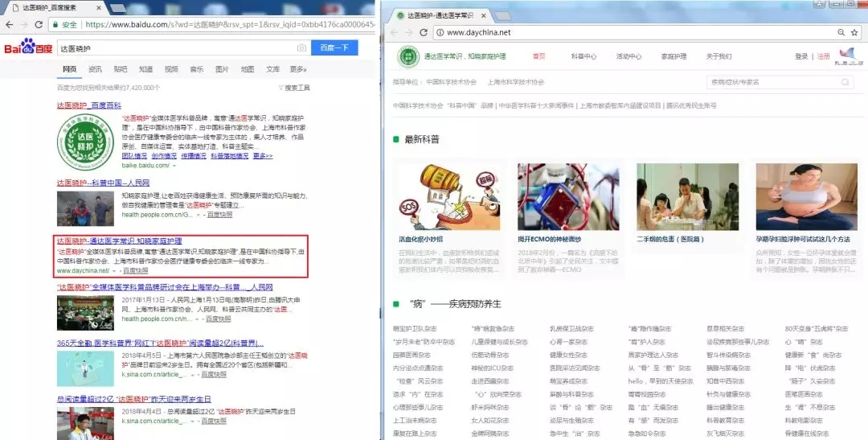Image resolution: width=868 pixels, height=440 pixels.
Task: Click back arrow in Baidu browser window
Action: click(10, 24)
